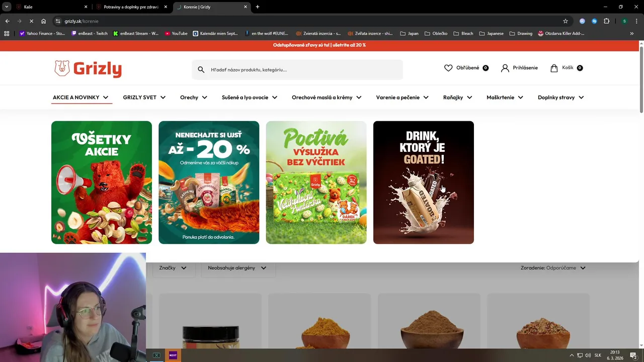Expand Orechy category menu
This screenshot has height=362, width=644.
coord(194,98)
